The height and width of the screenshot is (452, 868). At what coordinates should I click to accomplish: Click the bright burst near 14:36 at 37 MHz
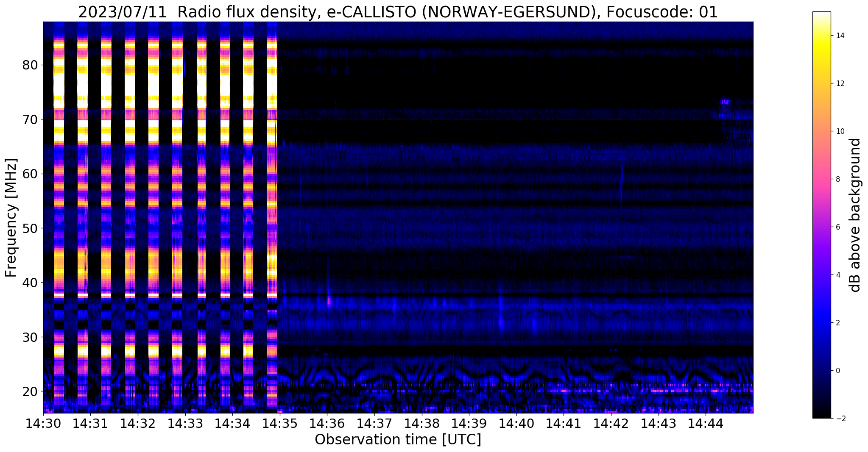point(329,301)
